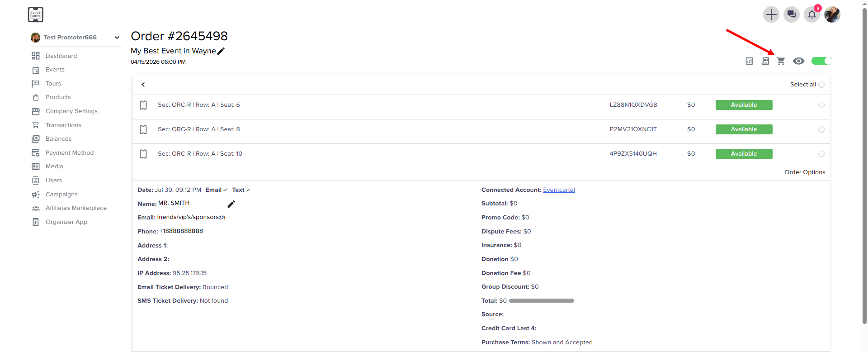
Task: Open the plus create-new button
Action: pyautogui.click(x=771, y=14)
